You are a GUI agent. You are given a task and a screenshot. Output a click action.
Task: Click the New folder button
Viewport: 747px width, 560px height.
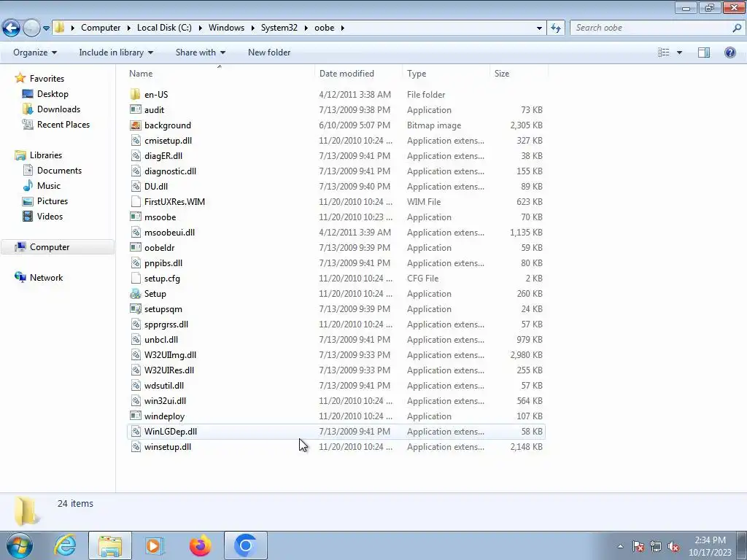click(x=269, y=52)
